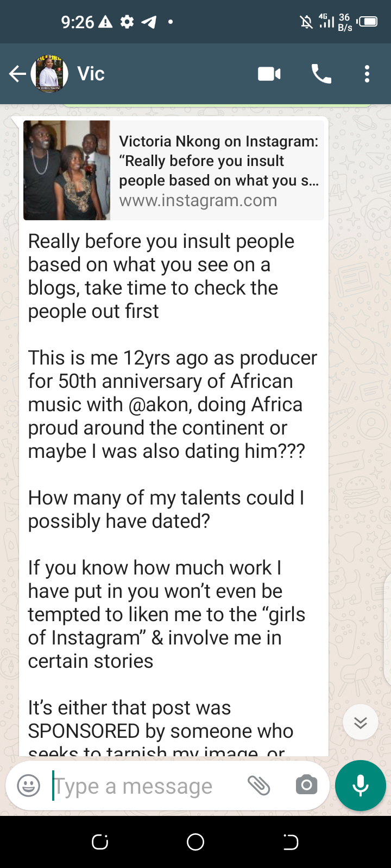391x868 pixels.
Task: Tap the Victoria Nkong on Instagram title
Action: point(218,142)
